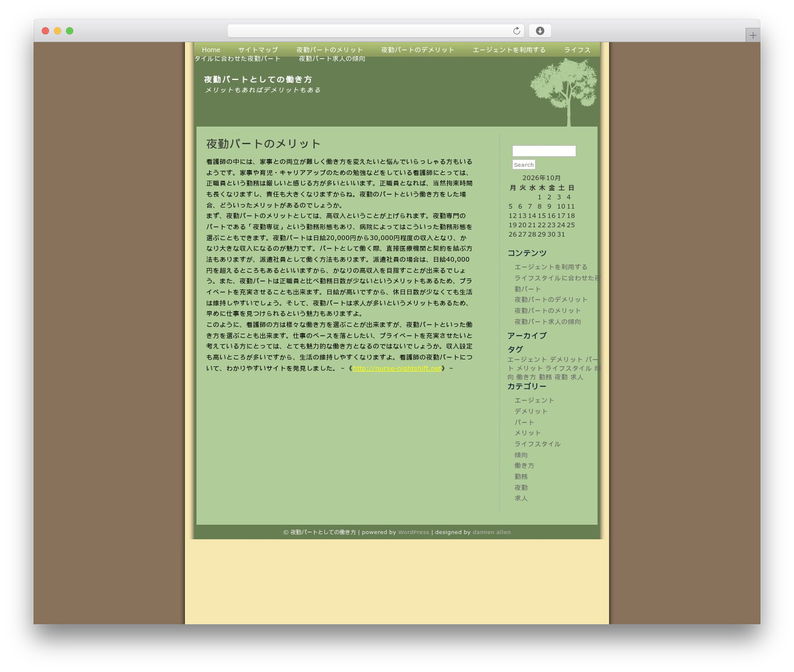
Task: Add a new browser tab with the plus button
Action: coord(752,35)
